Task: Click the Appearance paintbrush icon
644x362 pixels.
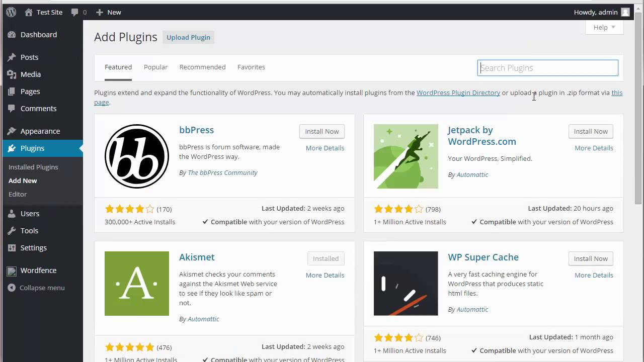Action: [12, 131]
